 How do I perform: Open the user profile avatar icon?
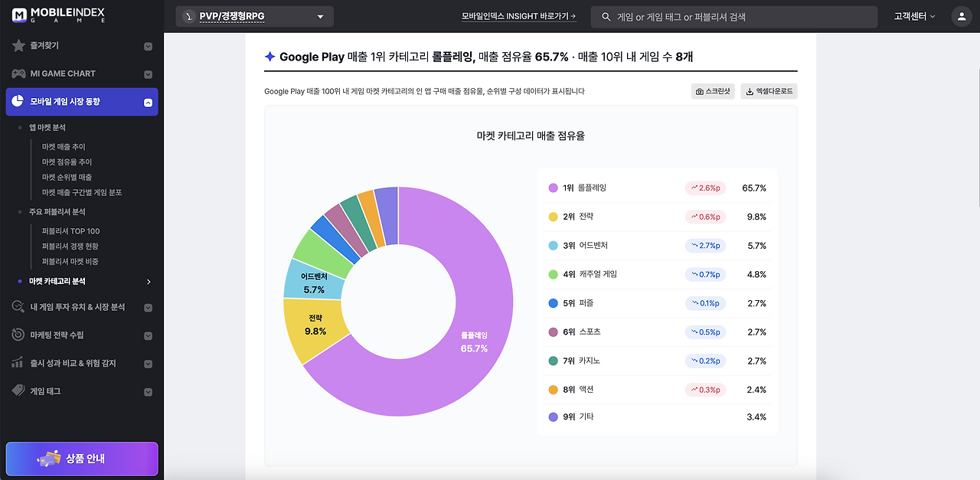(x=961, y=16)
